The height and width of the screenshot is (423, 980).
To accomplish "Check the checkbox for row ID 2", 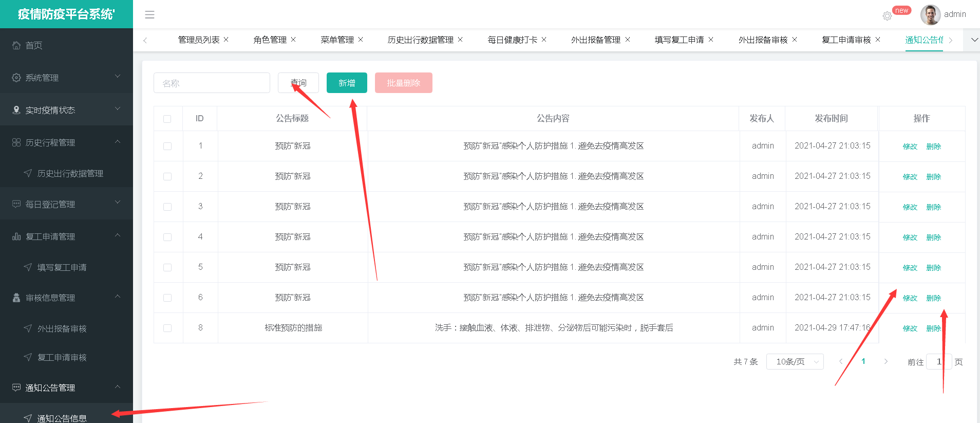I will pos(167,176).
